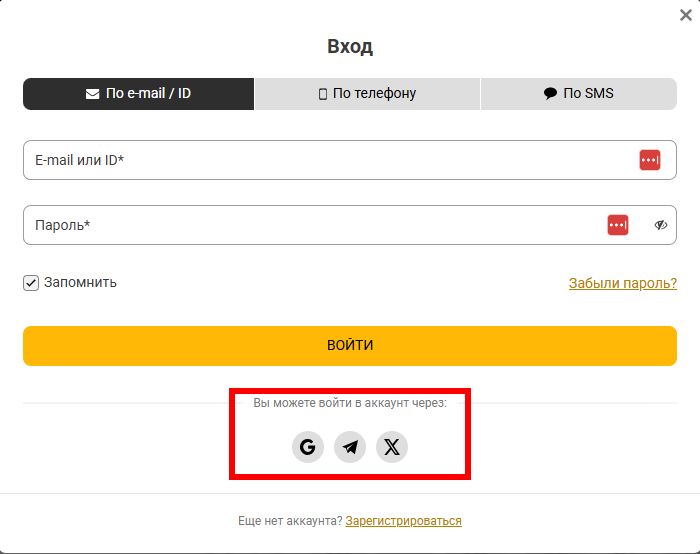
Task: Select the По SMS login tab
Action: pos(579,94)
